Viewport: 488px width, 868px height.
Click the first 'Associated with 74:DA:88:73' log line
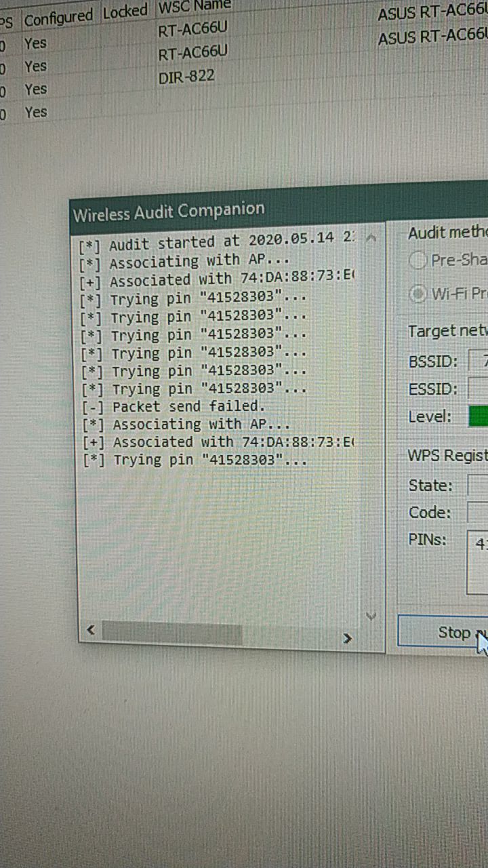pyautogui.click(x=218, y=279)
